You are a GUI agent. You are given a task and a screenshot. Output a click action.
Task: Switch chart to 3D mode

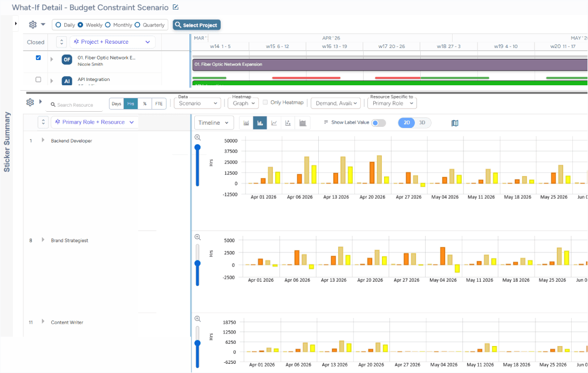pyautogui.click(x=422, y=123)
